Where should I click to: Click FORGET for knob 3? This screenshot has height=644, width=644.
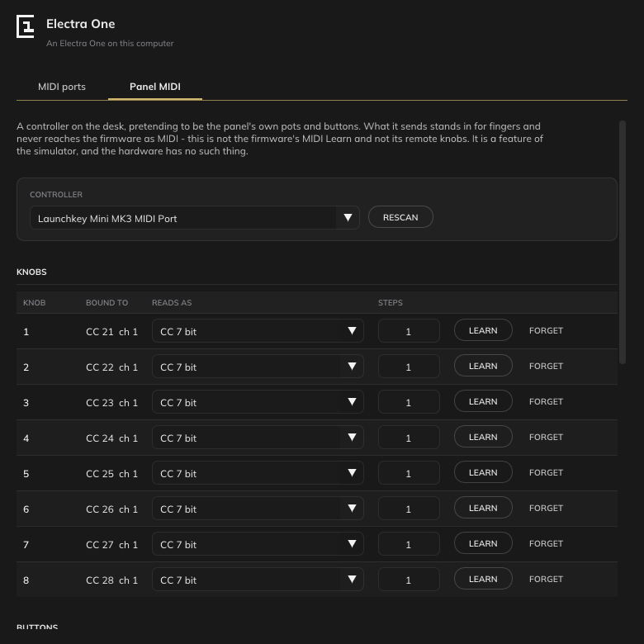546,402
